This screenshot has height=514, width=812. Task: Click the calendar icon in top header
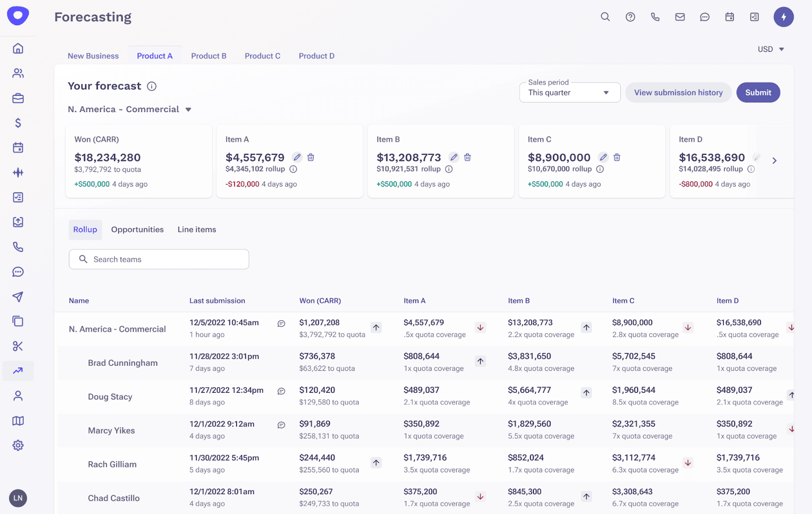[x=729, y=17]
